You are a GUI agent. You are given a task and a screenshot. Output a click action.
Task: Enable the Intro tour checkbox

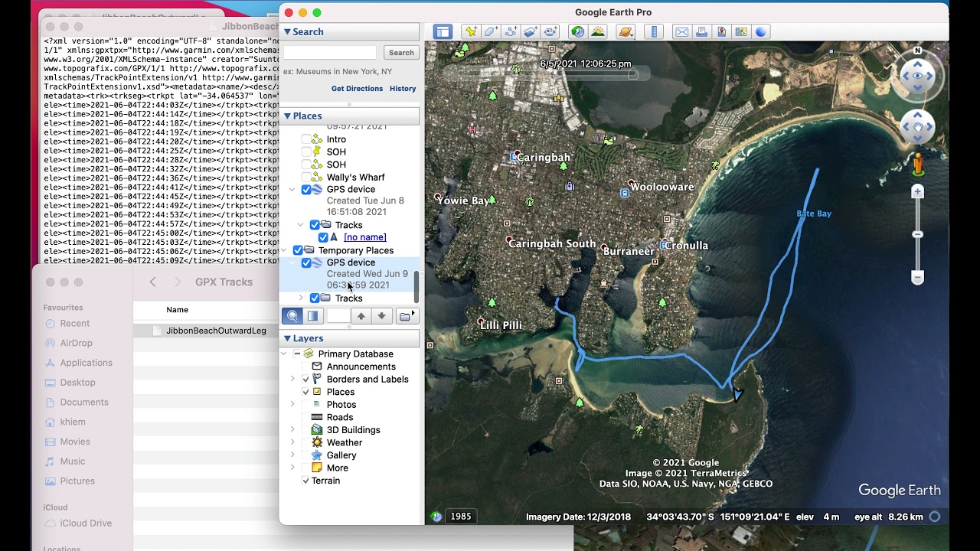pos(306,139)
